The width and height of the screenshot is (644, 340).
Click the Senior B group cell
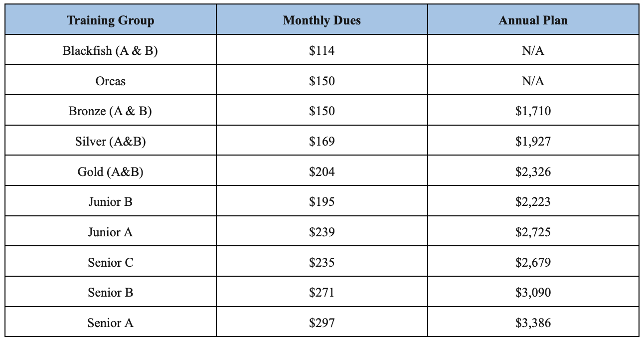pyautogui.click(x=110, y=293)
